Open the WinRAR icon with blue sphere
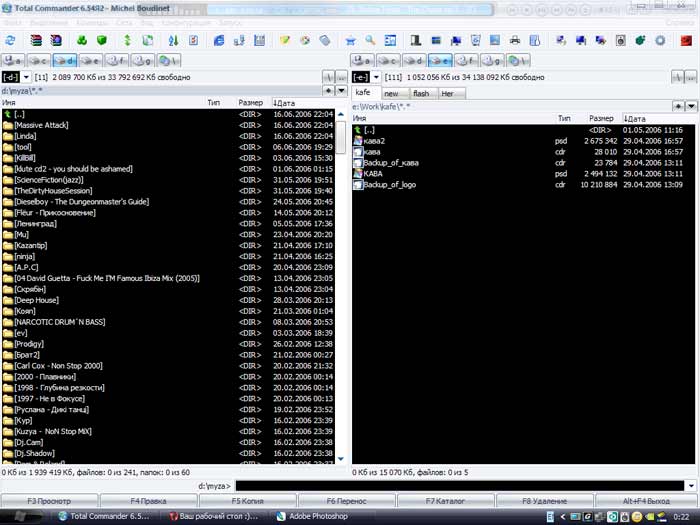Screen dimensions: 700x525 (x=56, y=41)
